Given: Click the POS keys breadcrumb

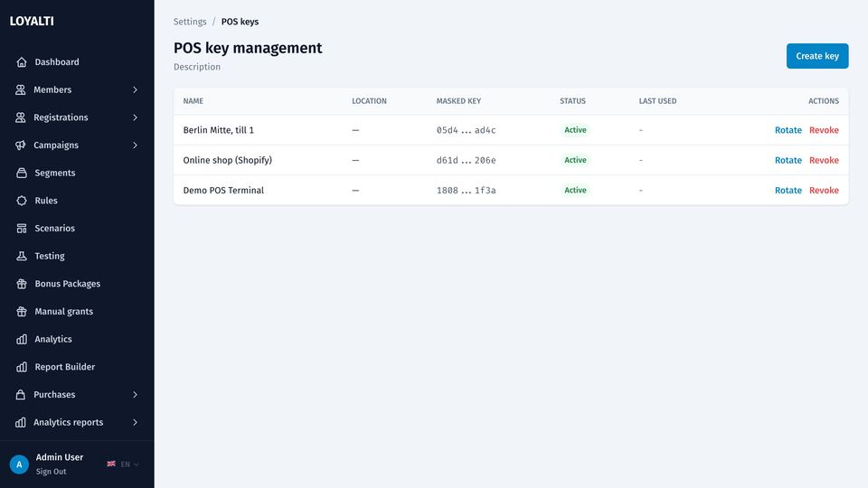Looking at the screenshot, I should pyautogui.click(x=240, y=22).
